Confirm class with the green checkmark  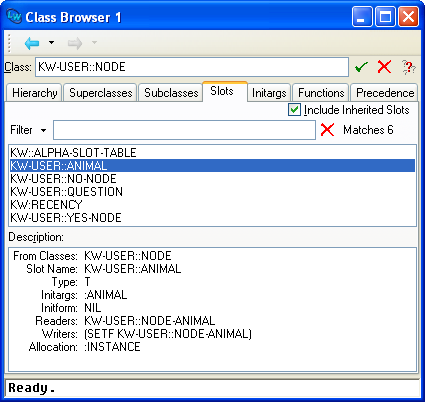point(361,67)
